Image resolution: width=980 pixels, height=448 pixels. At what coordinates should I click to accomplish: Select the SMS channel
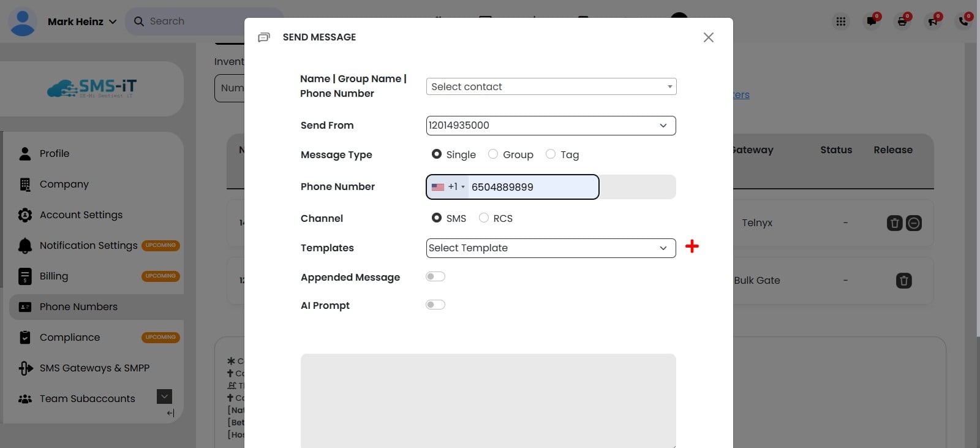437,218
